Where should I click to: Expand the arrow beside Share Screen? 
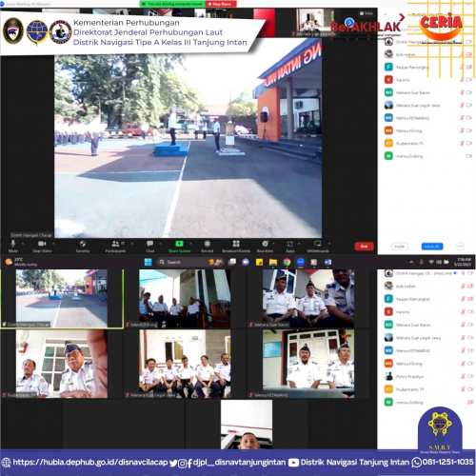[190, 244]
